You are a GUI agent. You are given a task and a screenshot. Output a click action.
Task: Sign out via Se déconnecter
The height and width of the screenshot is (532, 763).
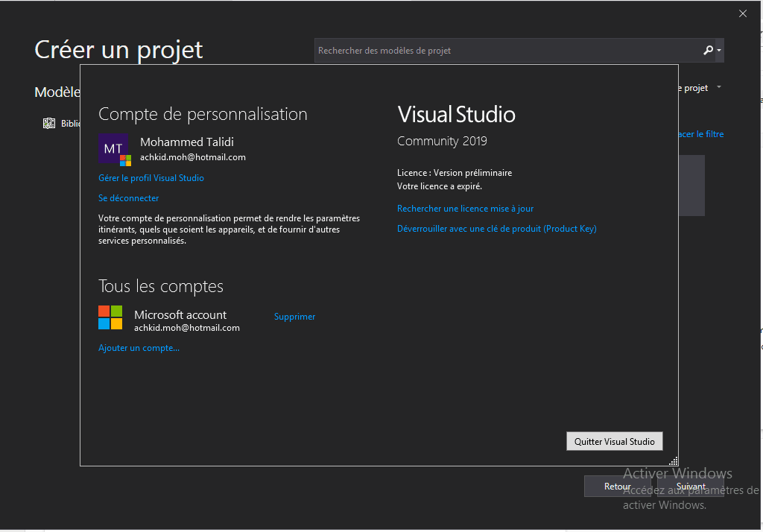click(129, 198)
